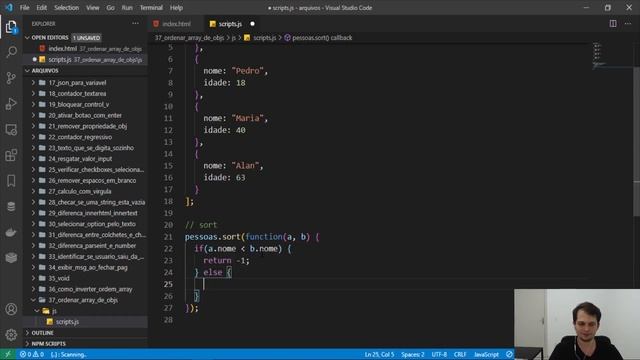Open Bookmarks icon in activity bar
The image size is (640, 360).
(x=11, y=181)
